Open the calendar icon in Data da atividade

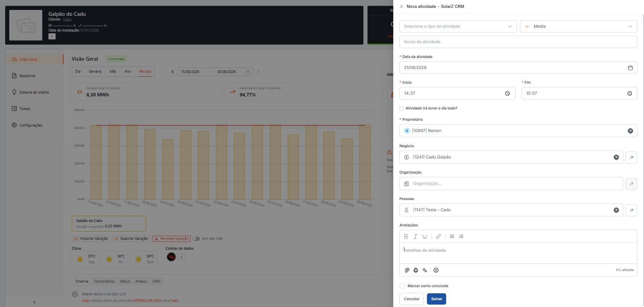[x=630, y=68]
